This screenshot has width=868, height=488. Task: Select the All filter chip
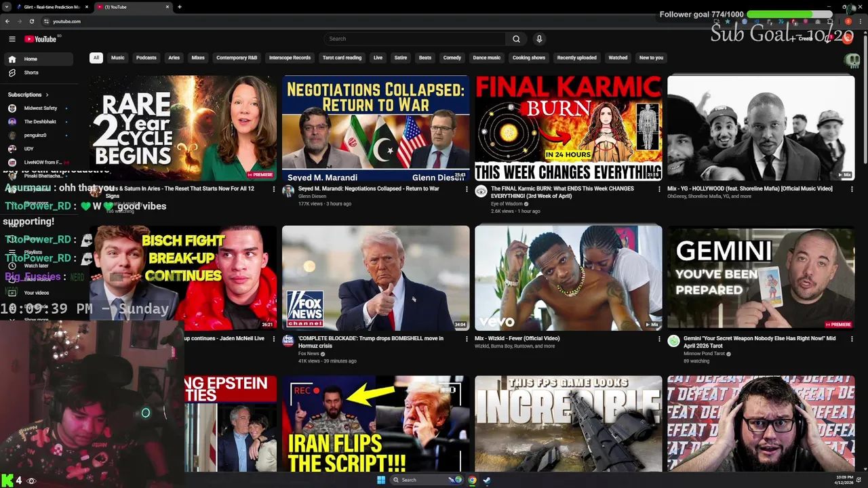(x=96, y=58)
